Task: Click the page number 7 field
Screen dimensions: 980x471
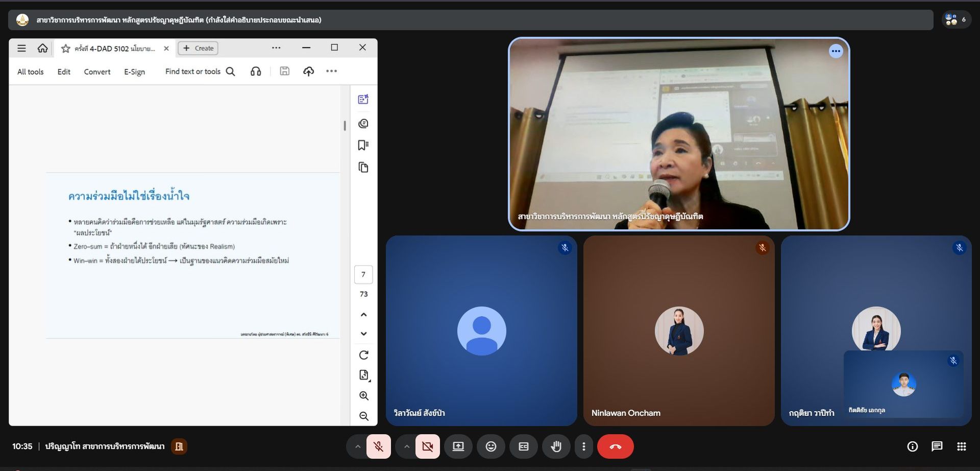Action: click(363, 275)
